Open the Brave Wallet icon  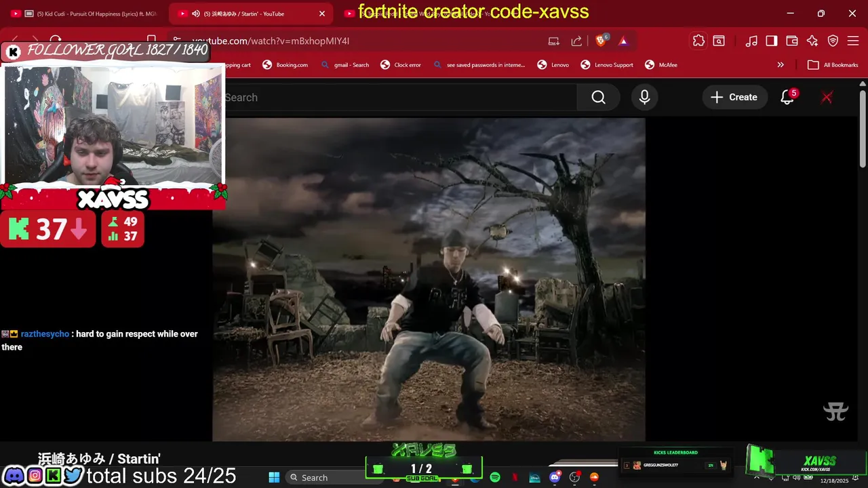[792, 41]
